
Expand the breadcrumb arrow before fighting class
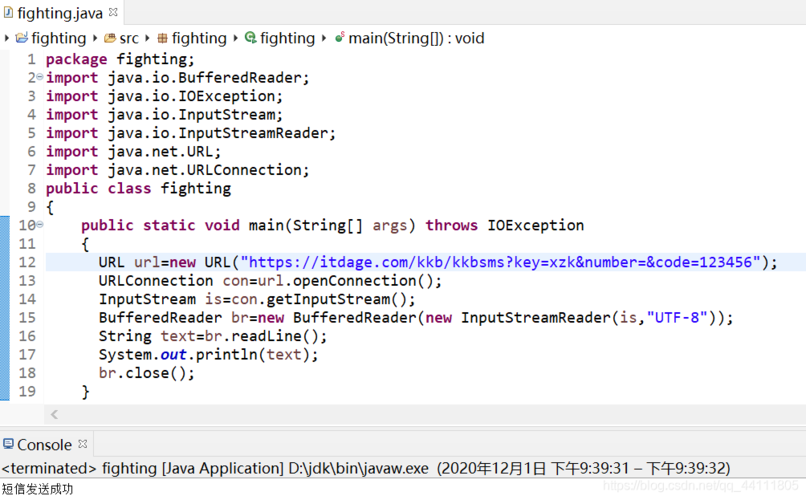tap(235, 38)
